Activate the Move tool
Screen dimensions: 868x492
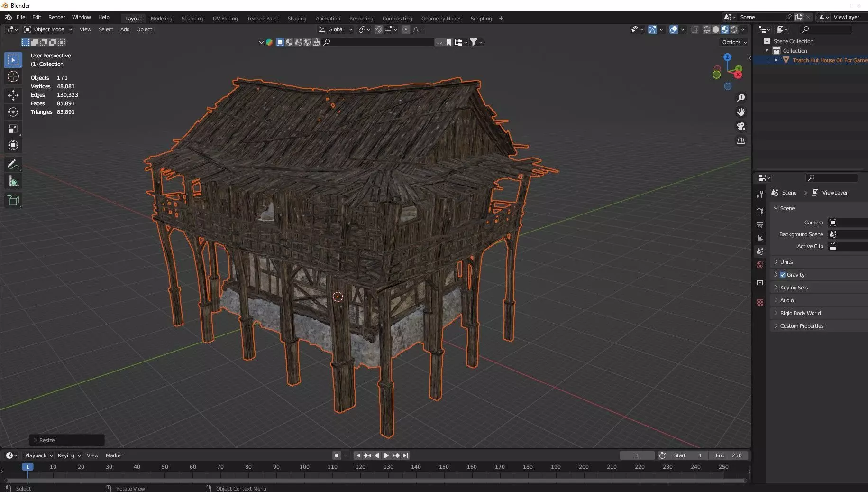[13, 95]
